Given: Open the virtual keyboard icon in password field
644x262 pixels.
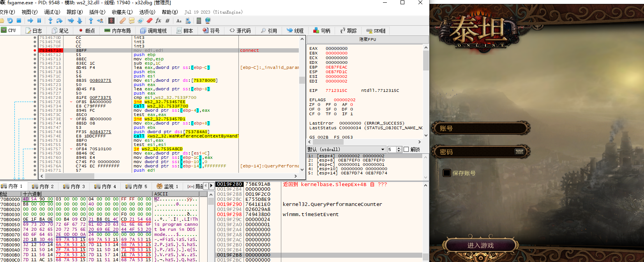Looking at the screenshot, I should click(519, 151).
